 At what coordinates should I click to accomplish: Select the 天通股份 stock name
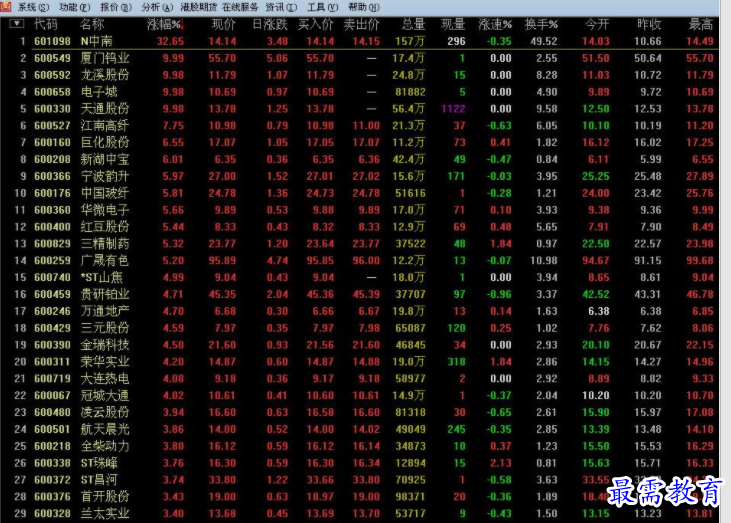click(x=105, y=109)
